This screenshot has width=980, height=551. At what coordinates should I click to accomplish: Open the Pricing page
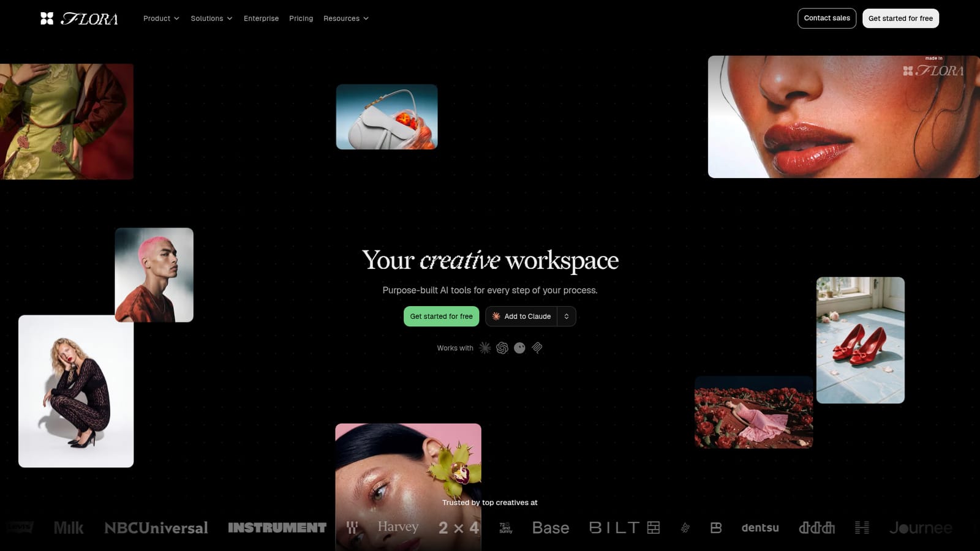coord(301,18)
